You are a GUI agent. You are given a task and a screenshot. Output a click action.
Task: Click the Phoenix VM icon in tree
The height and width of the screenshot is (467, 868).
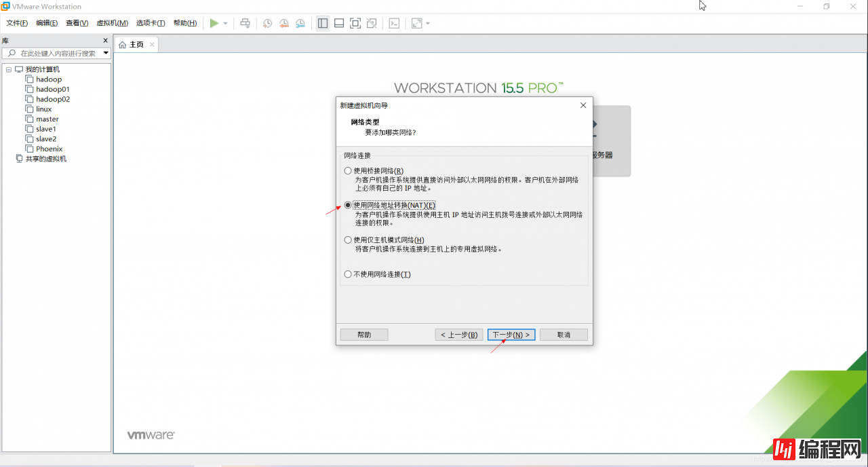29,149
